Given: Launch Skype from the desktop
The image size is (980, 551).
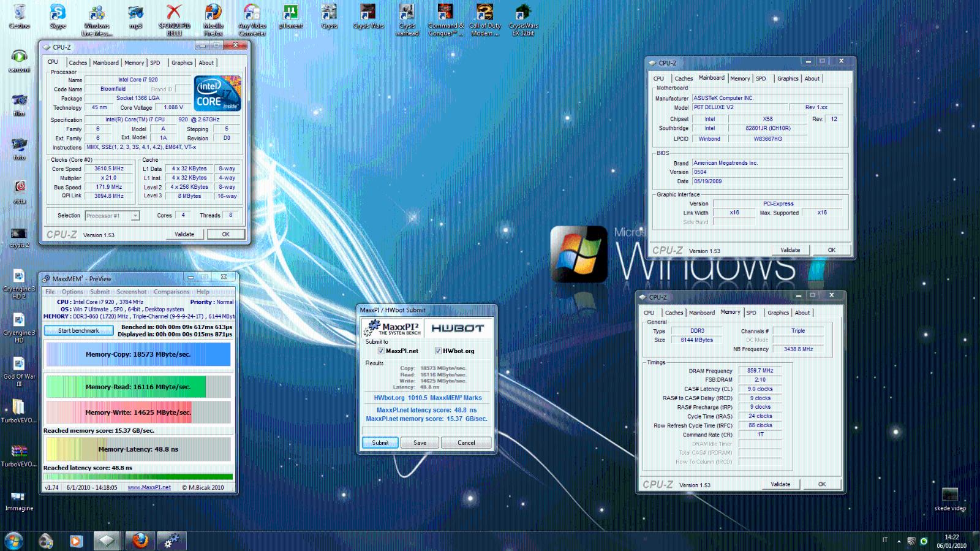Looking at the screenshot, I should (58, 17).
